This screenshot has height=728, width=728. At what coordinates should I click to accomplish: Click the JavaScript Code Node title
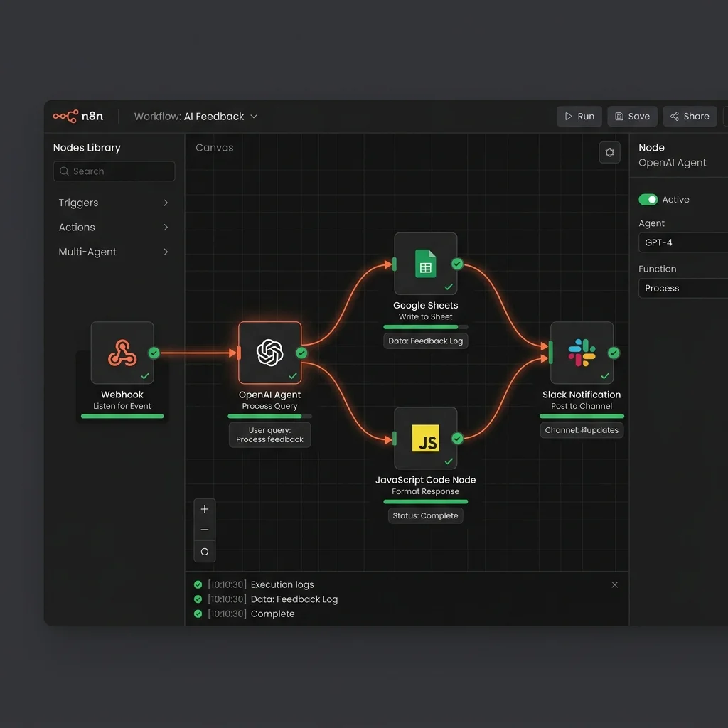click(426, 480)
